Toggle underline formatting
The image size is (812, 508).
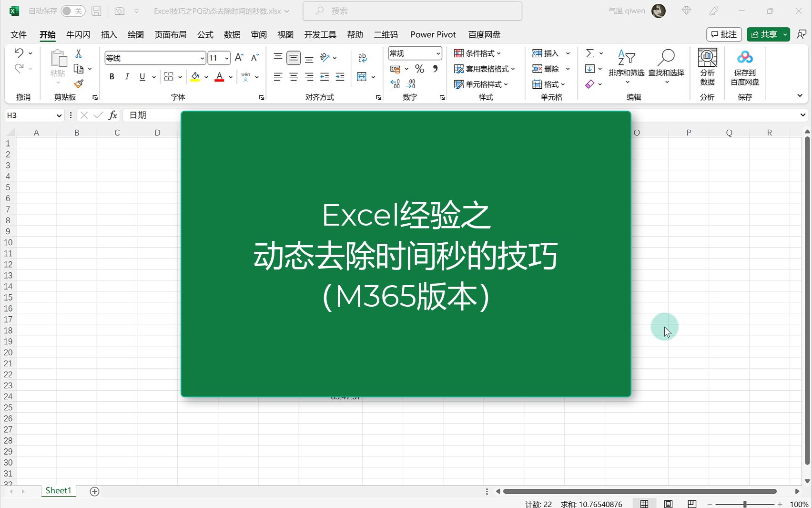pos(142,76)
